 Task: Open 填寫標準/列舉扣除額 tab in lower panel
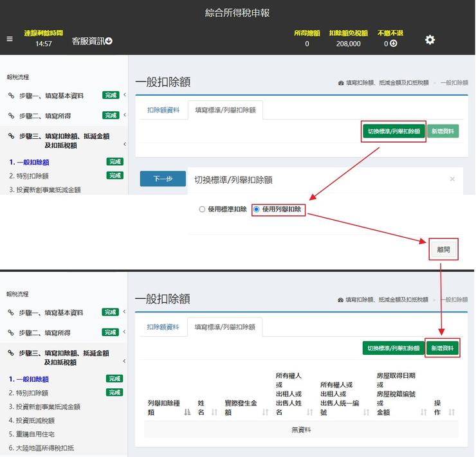tap(225, 327)
